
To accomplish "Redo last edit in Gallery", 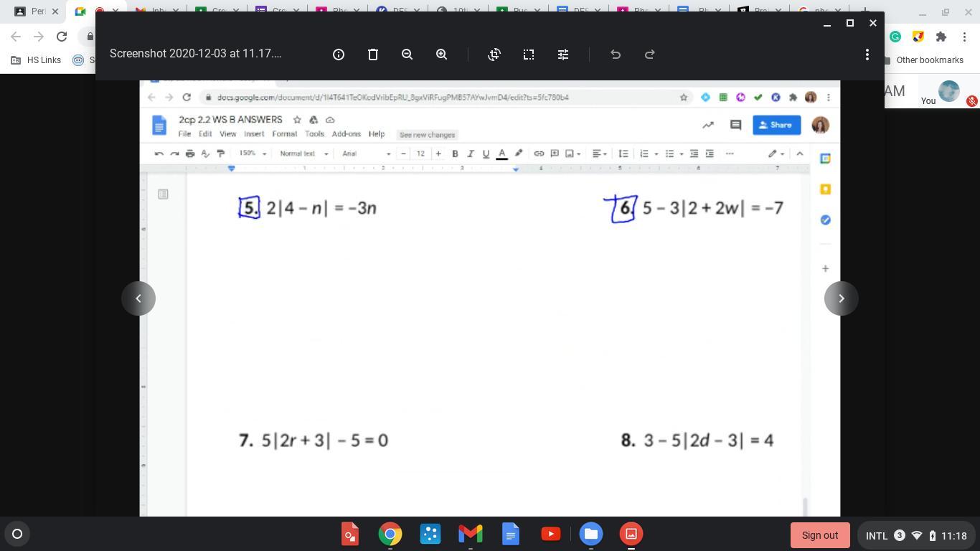I will [650, 55].
